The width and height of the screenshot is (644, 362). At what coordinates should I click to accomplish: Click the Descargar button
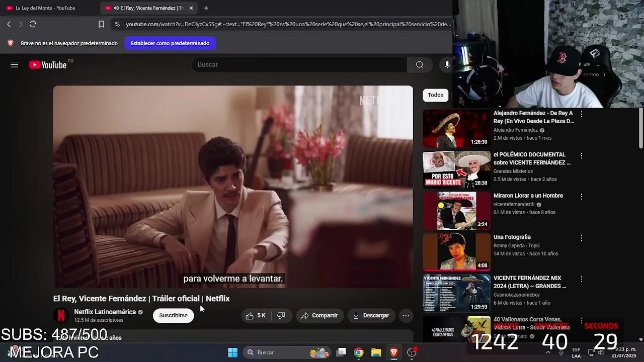371,316
